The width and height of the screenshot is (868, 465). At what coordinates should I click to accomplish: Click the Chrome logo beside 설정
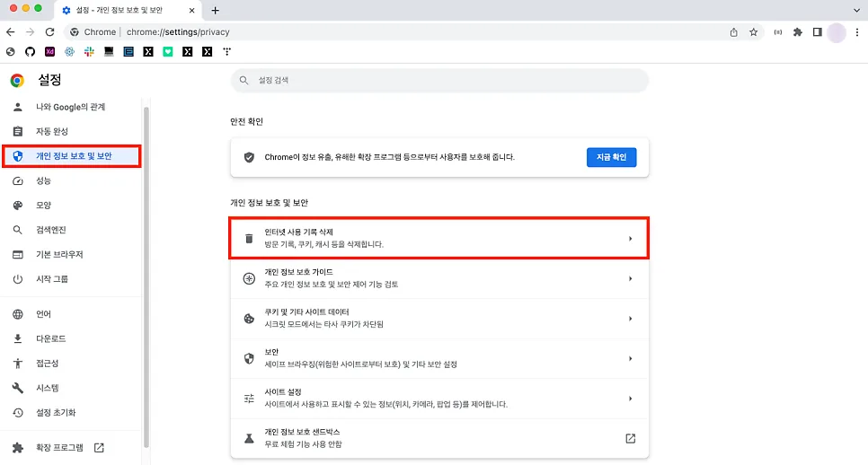tap(17, 81)
